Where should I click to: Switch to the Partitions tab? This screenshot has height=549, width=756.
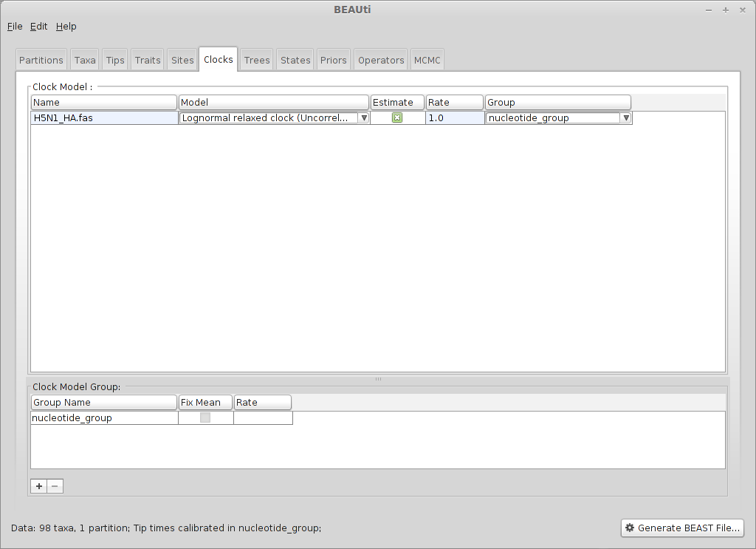[41, 60]
